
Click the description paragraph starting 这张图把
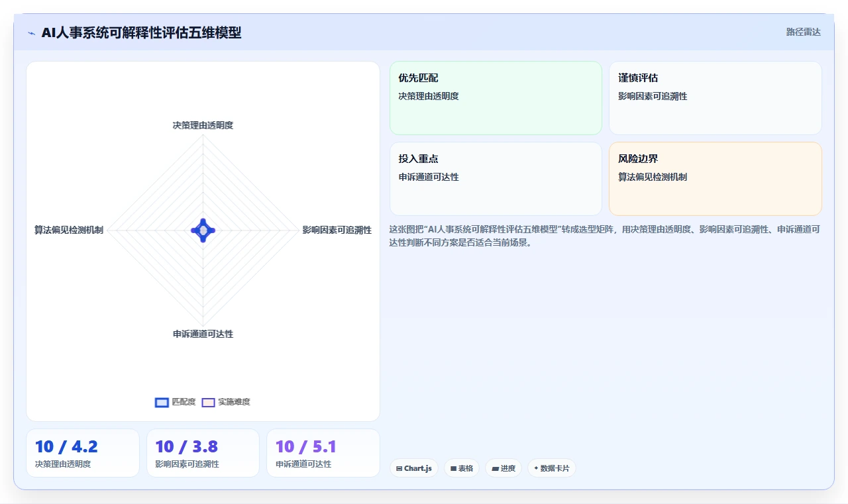[604, 236]
